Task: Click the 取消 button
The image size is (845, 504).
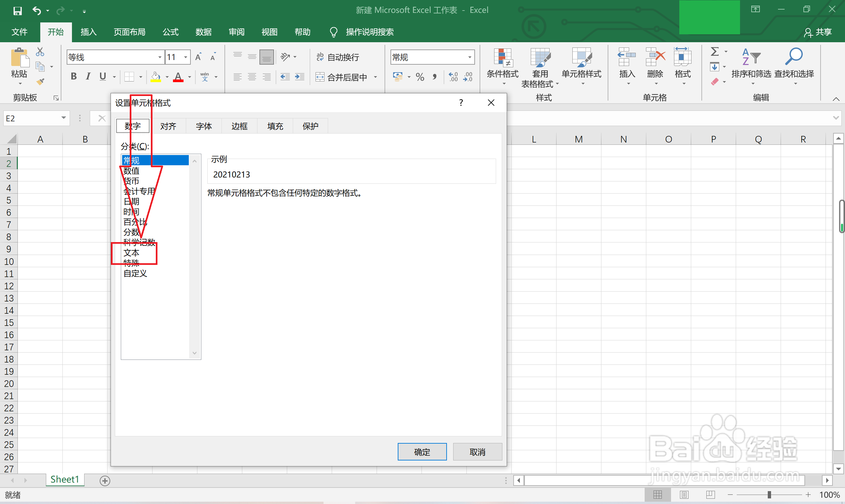Action: pos(477,452)
